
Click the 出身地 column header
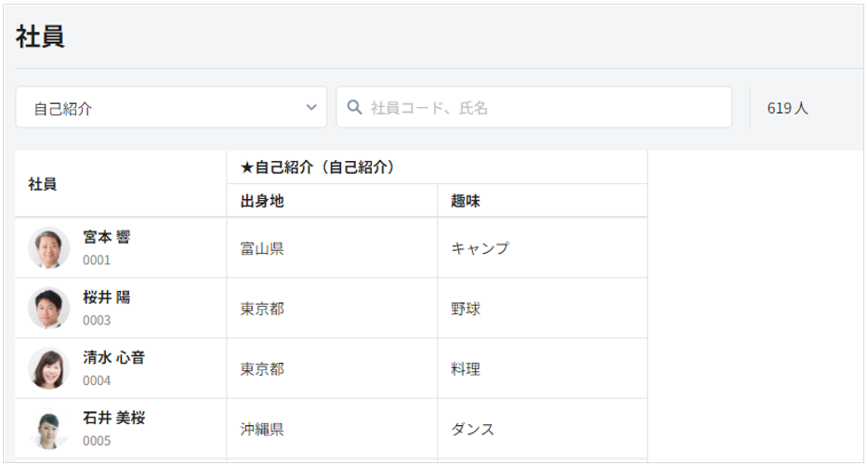(x=262, y=201)
